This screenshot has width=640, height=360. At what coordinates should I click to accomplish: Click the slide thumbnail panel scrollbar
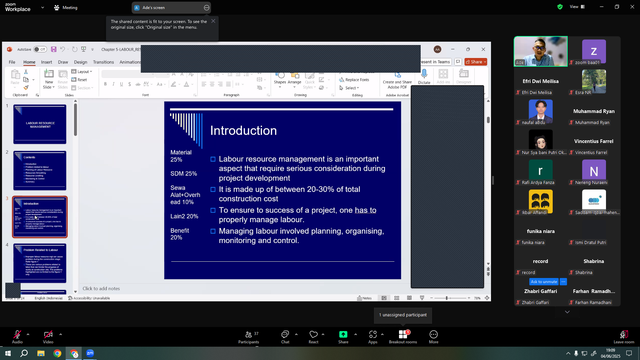[75, 120]
